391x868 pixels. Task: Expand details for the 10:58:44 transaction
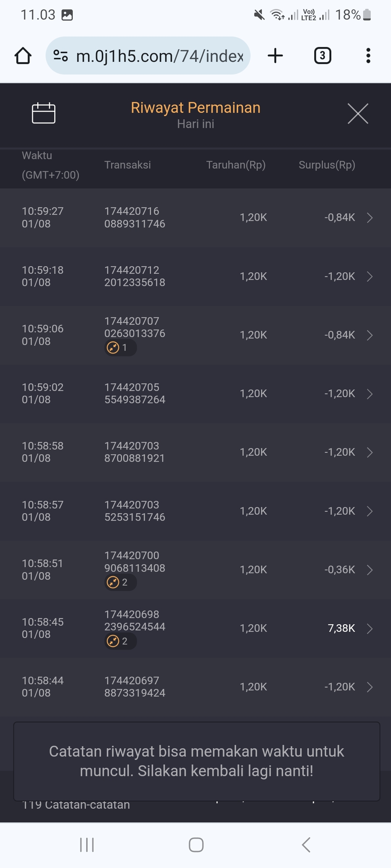(x=370, y=687)
